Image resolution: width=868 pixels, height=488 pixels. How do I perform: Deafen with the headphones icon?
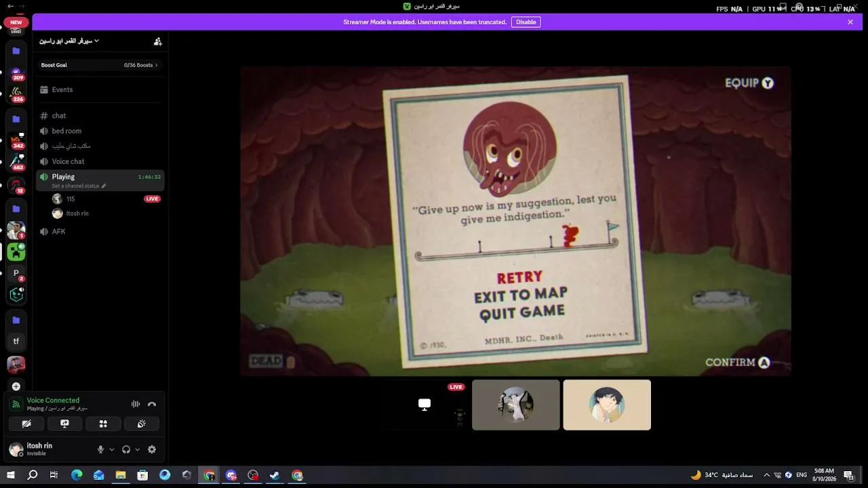pos(126,449)
